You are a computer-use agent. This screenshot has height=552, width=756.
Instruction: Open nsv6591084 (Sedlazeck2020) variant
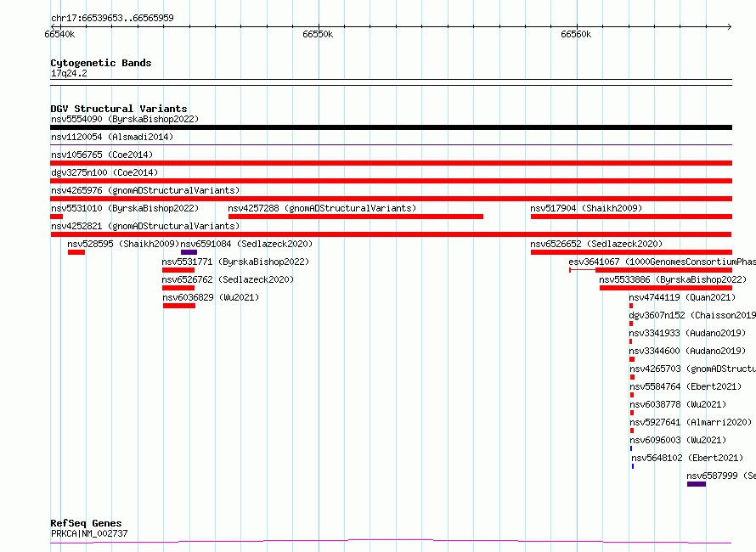click(x=246, y=244)
